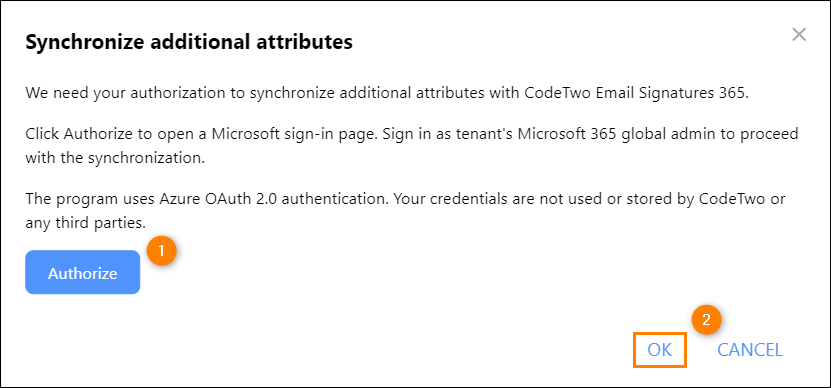Click the orange step 1 badge
The image size is (831, 388).
162,250
